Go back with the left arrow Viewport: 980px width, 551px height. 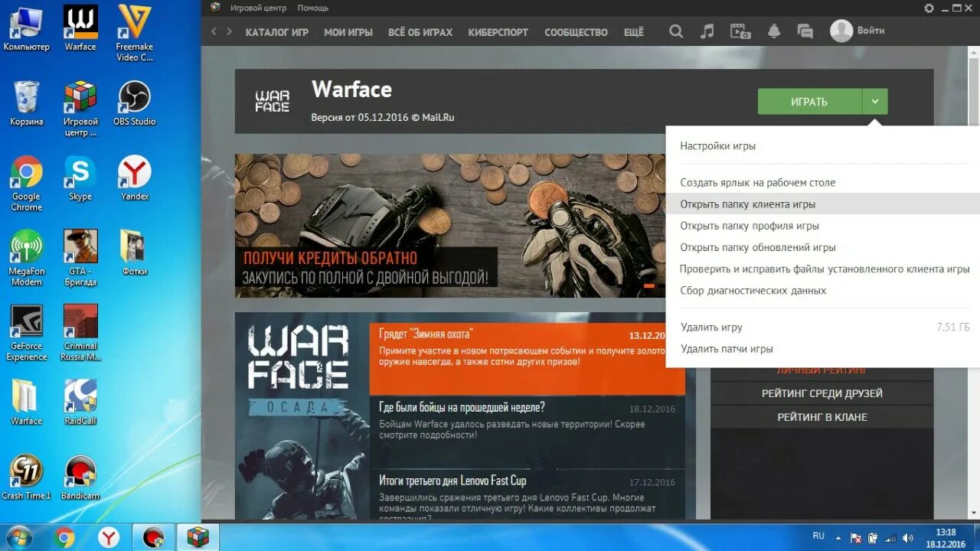click(214, 31)
